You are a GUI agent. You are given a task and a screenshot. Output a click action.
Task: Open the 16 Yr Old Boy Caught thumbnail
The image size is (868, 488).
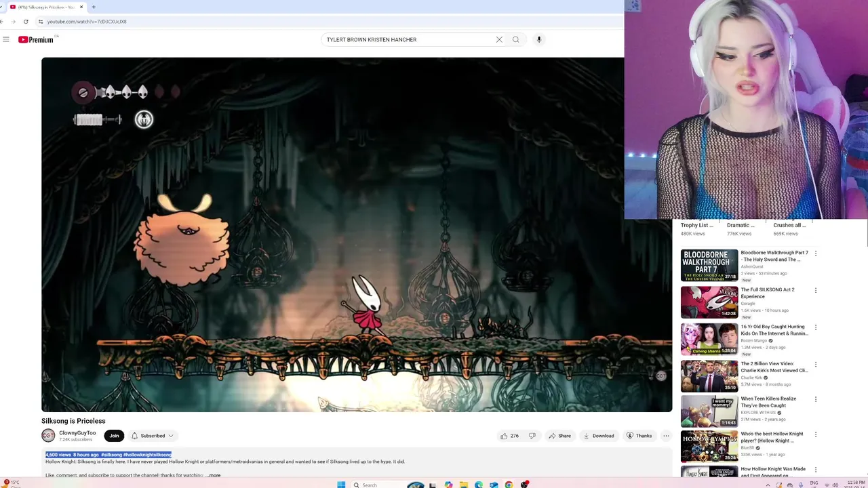709,339
